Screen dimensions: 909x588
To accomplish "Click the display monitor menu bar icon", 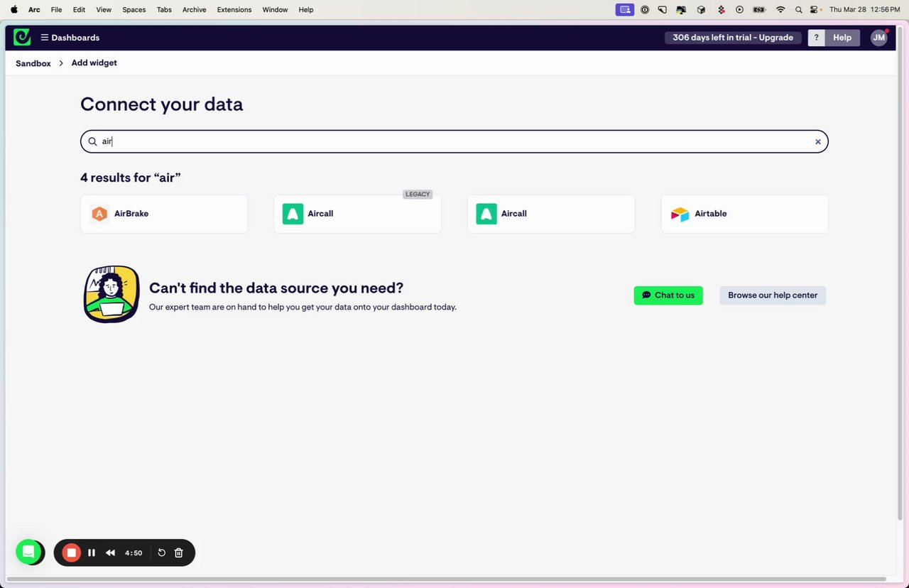I will click(682, 10).
